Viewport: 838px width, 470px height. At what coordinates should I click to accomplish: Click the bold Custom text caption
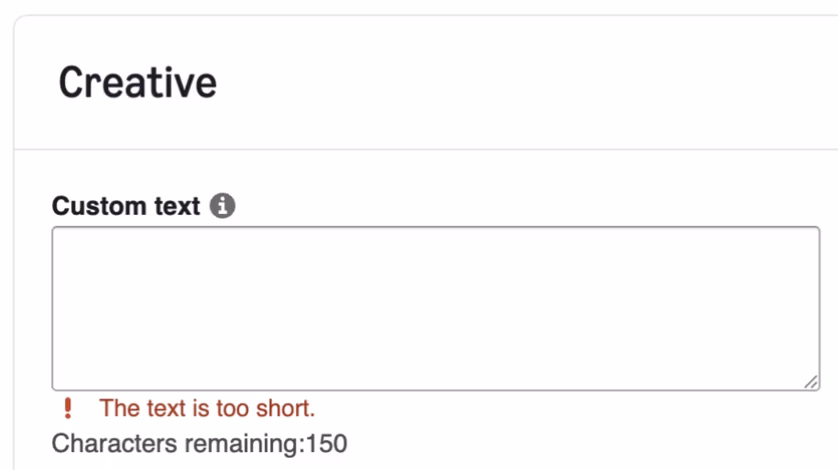point(126,207)
